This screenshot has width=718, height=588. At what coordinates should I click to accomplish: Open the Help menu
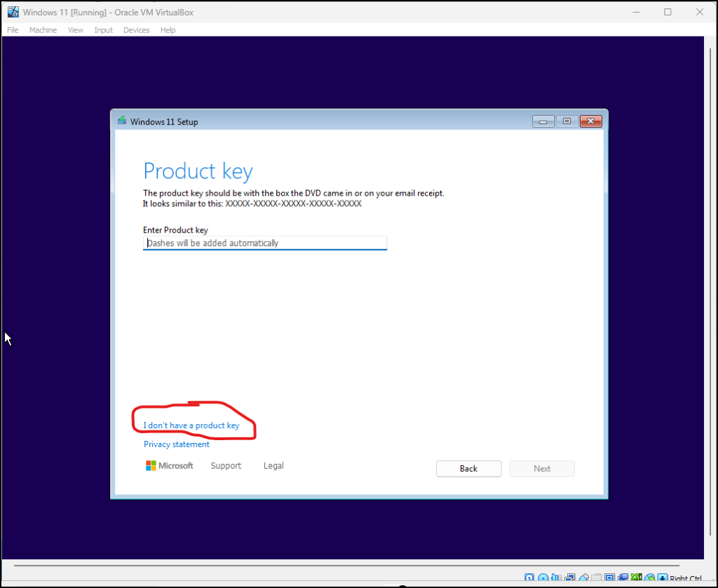[x=168, y=29]
